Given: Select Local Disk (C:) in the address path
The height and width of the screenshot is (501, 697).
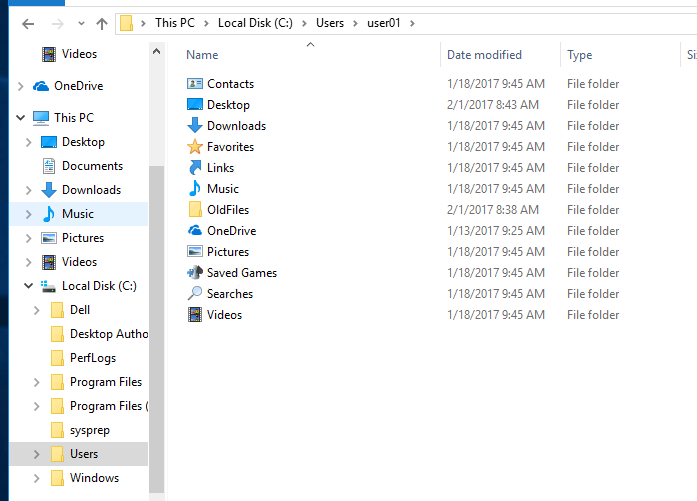Looking at the screenshot, I should coord(255,23).
